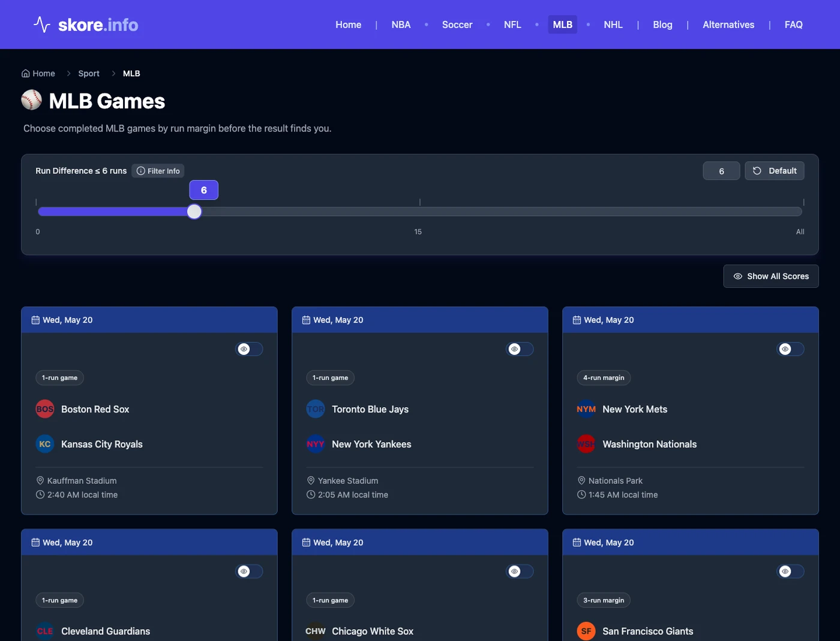The width and height of the screenshot is (840, 641).
Task: Toggle score visibility for Mets vs Nationals
Action: pyautogui.click(x=791, y=349)
